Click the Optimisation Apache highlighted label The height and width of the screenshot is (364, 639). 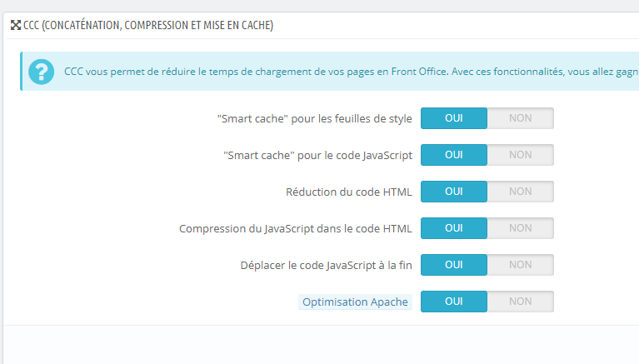[355, 302]
